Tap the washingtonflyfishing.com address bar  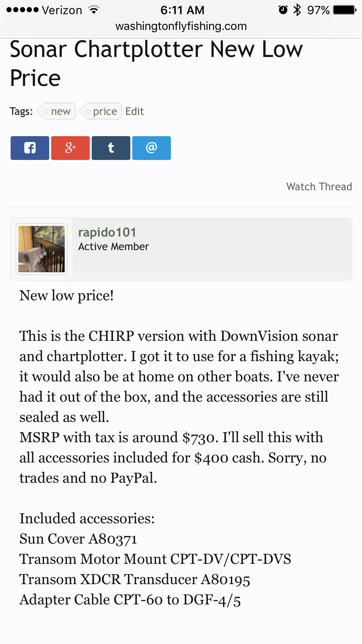tap(181, 26)
